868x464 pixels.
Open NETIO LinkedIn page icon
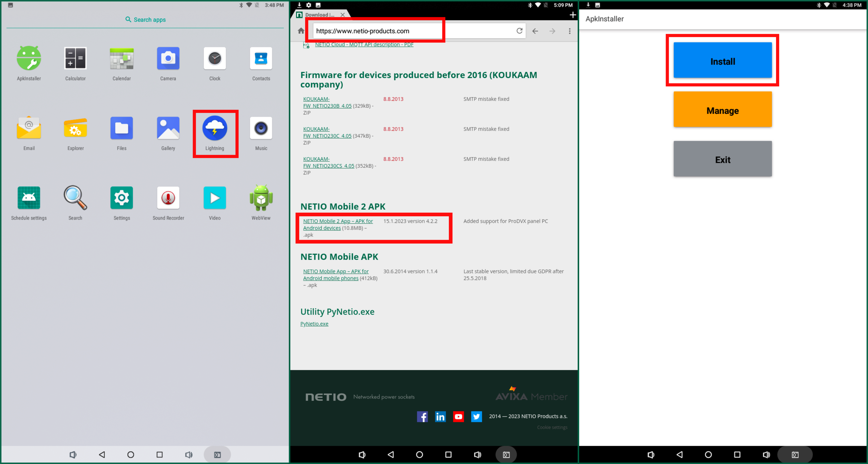click(440, 417)
